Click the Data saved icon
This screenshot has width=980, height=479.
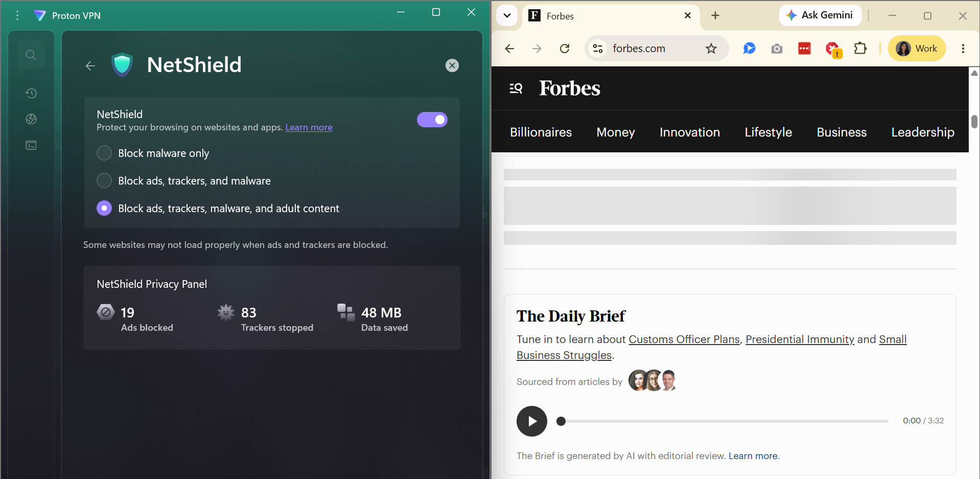point(346,312)
